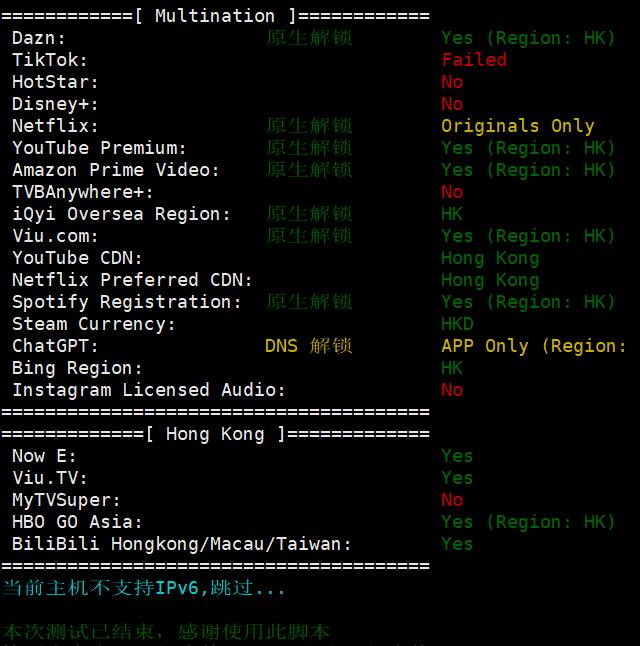640x646 pixels.
Task: Click "原生解锁" in the iQyi row
Action: point(309,214)
